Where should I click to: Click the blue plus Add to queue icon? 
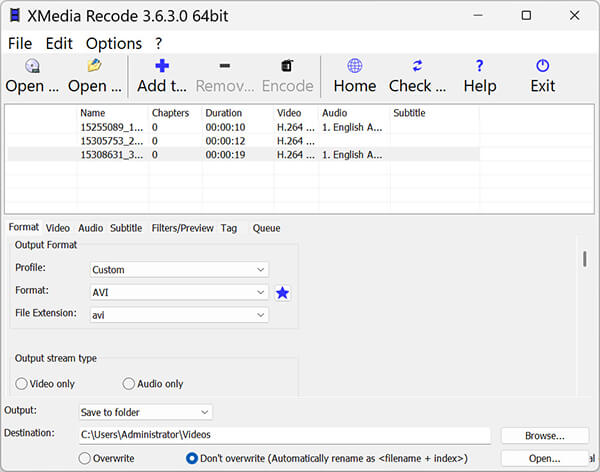[162, 66]
